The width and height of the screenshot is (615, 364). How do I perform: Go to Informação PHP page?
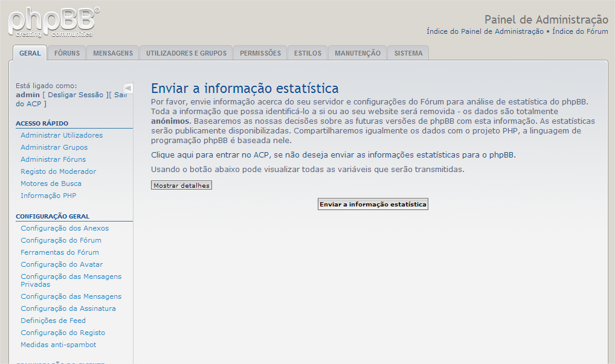(48, 196)
